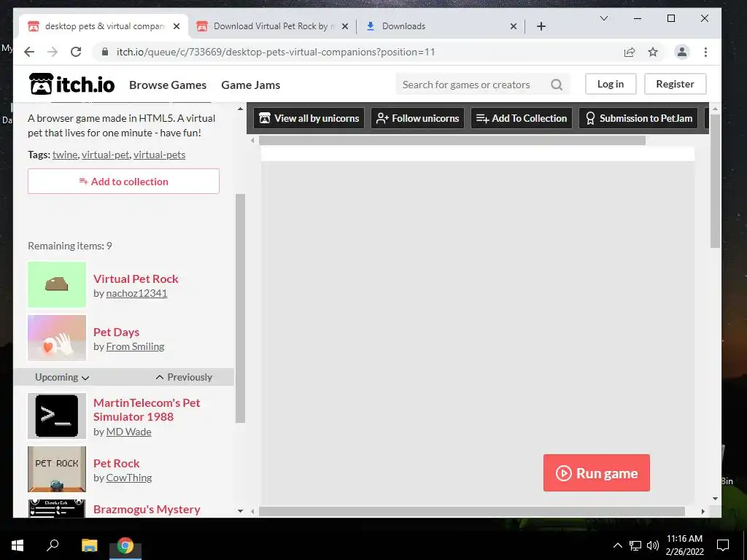The height and width of the screenshot is (560, 747).
Task: Open Brazmogu's Mystery game link
Action: tap(147, 509)
